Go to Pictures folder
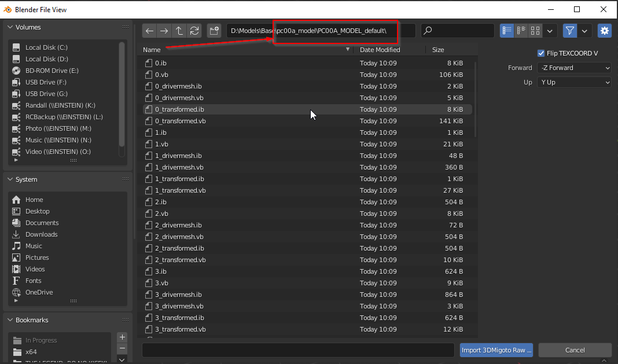Image resolution: width=618 pixels, height=364 pixels. click(x=67, y=258)
